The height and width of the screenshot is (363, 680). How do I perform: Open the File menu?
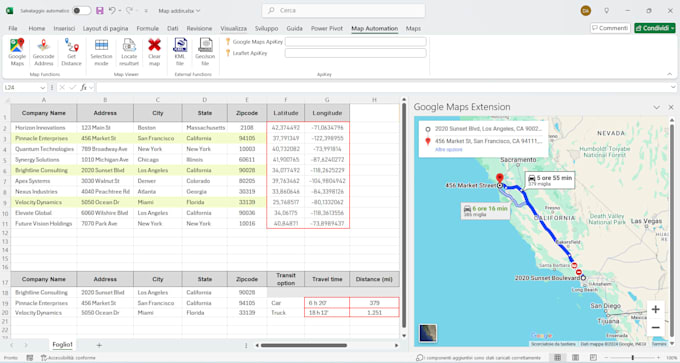click(13, 28)
